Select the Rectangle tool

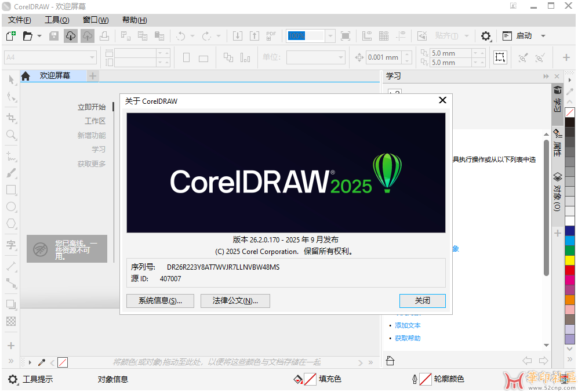pyautogui.click(x=11, y=190)
